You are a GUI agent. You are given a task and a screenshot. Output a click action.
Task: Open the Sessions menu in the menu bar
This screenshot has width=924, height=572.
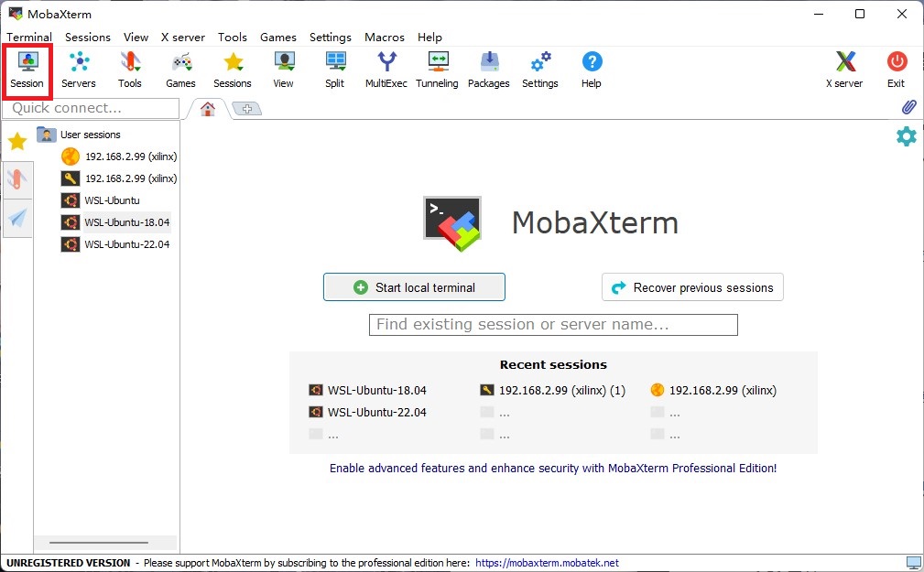pyautogui.click(x=88, y=38)
